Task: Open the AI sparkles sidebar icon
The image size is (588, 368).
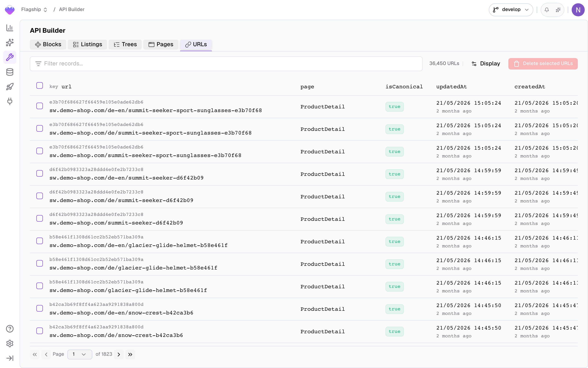Action: [10, 42]
